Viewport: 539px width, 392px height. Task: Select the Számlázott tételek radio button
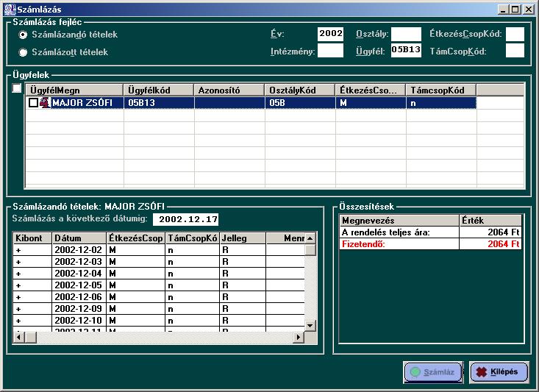click(x=24, y=52)
